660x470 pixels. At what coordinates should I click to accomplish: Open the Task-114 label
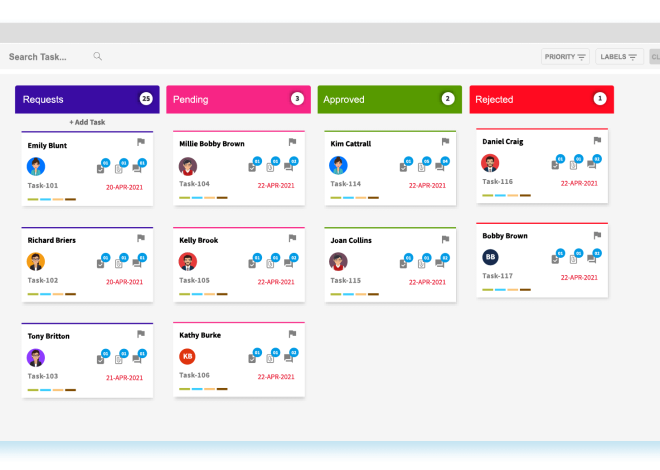click(x=346, y=184)
